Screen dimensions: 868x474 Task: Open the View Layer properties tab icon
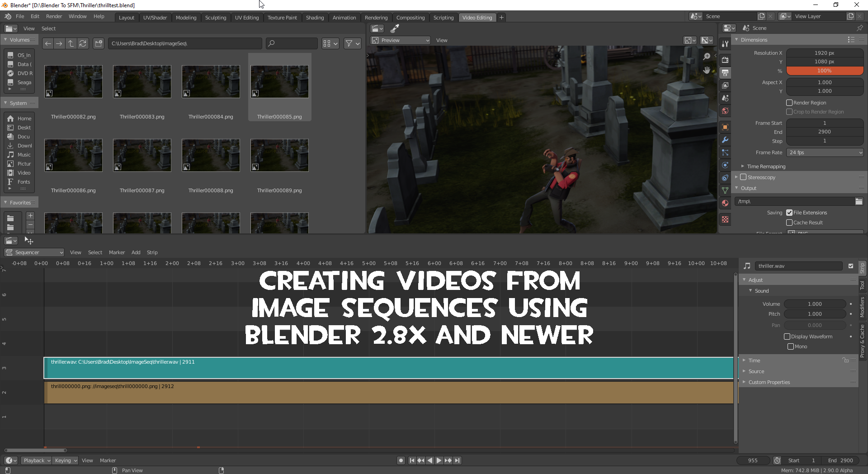[x=725, y=85]
